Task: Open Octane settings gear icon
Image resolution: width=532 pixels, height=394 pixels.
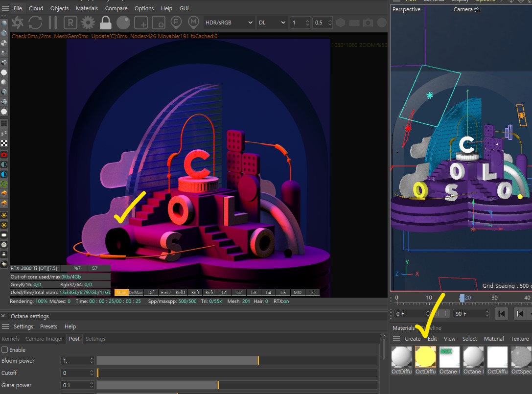Action: click(88, 23)
